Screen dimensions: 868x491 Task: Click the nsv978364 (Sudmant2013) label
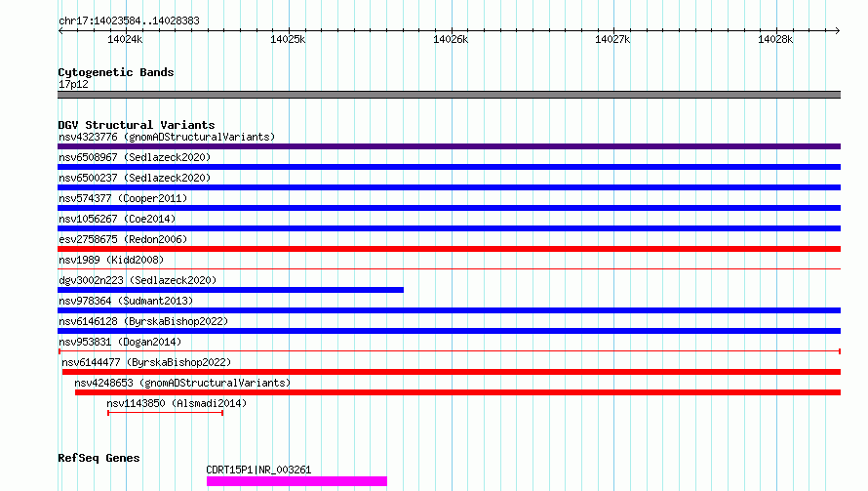point(126,301)
